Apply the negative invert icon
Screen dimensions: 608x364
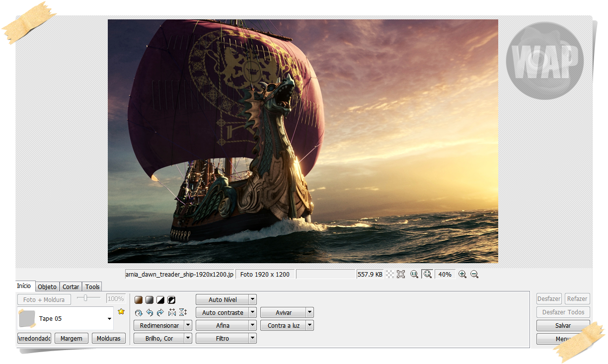point(171,300)
